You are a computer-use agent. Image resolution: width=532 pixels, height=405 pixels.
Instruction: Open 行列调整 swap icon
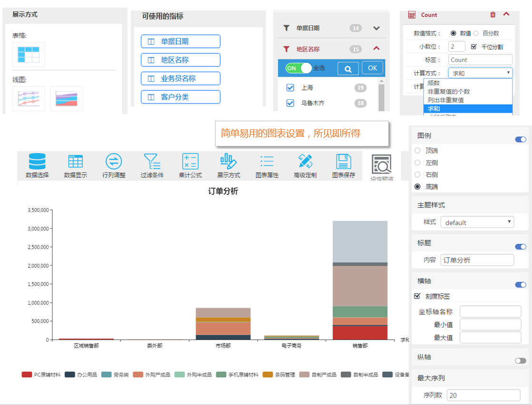[x=114, y=162]
